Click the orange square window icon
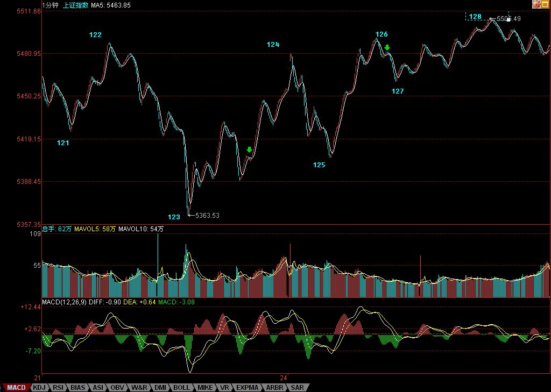The height and width of the screenshot is (392, 551). (546, 4)
